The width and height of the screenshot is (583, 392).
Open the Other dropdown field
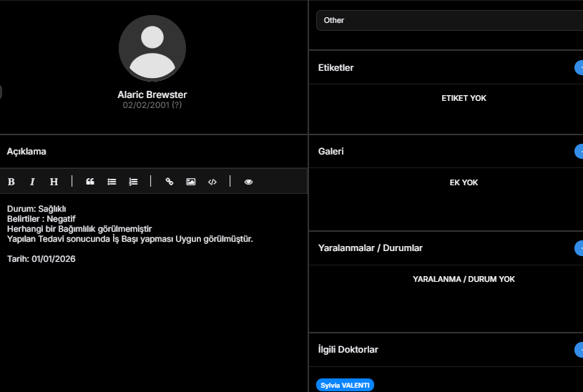(x=449, y=21)
